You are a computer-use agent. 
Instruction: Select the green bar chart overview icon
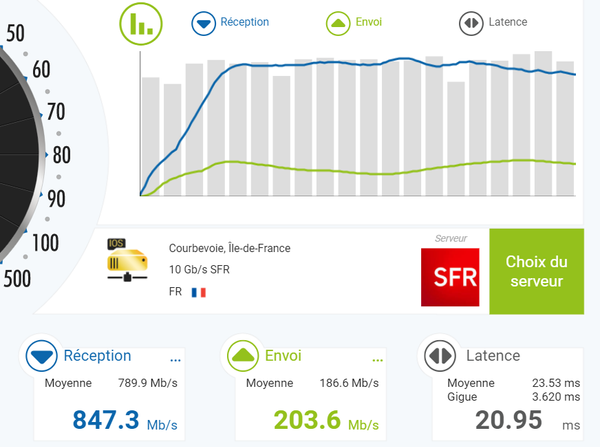coord(141,24)
